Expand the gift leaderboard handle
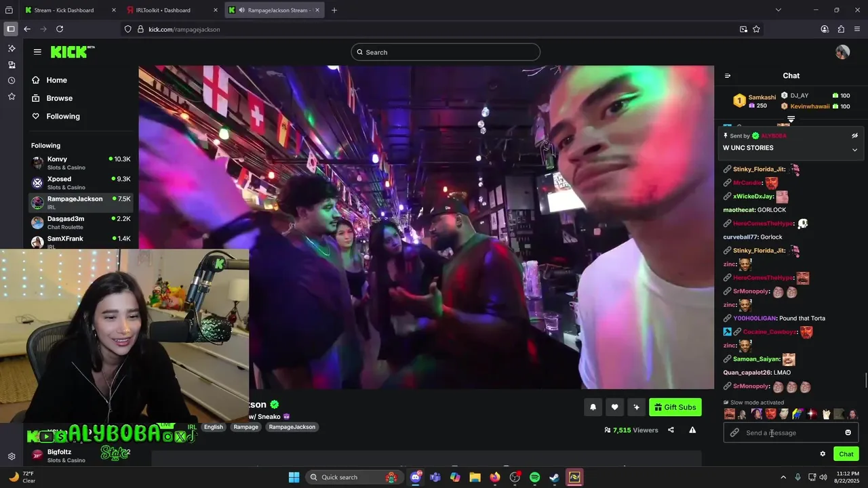Screen dimensions: 868x488 791,119
